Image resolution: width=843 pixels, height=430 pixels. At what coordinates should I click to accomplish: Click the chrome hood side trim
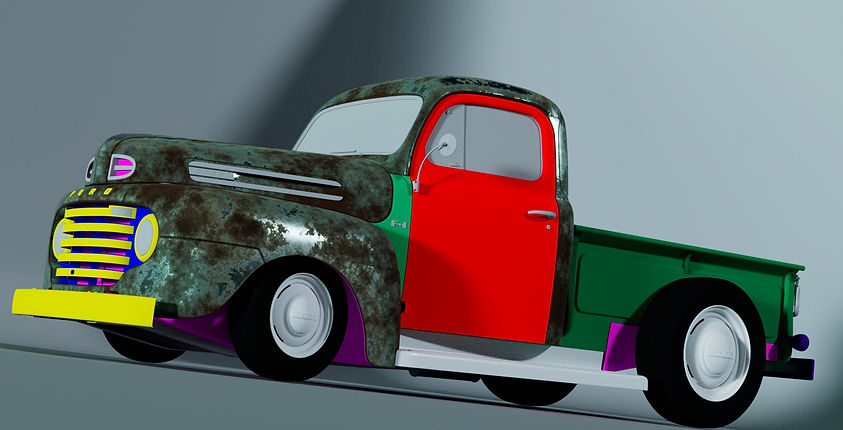265,181
